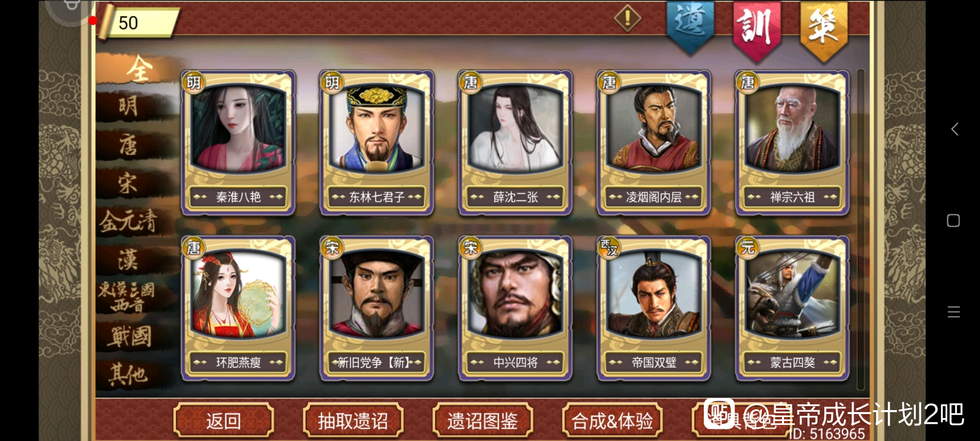Switch to the 戰國 category tab
Image resolution: width=980 pixels, height=441 pixels.
131,337
